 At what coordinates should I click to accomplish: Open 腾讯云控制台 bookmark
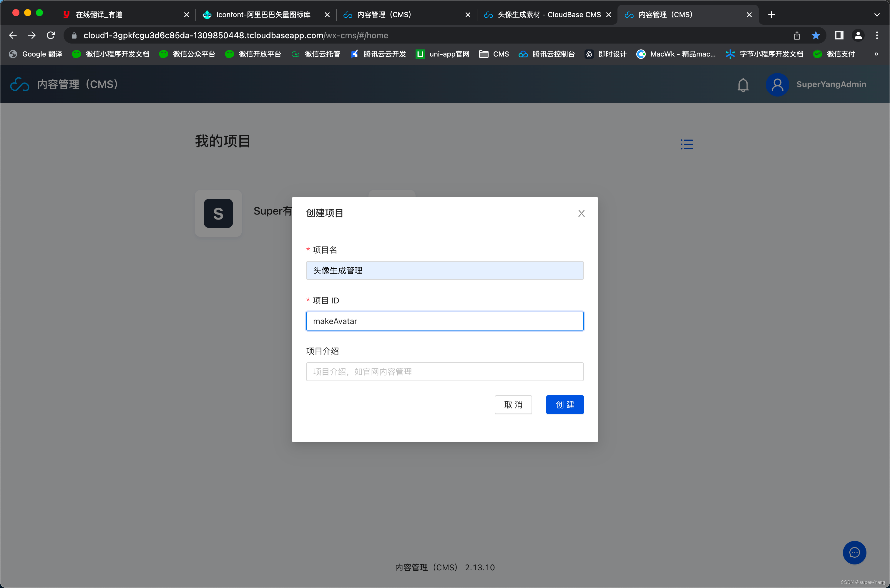[547, 54]
